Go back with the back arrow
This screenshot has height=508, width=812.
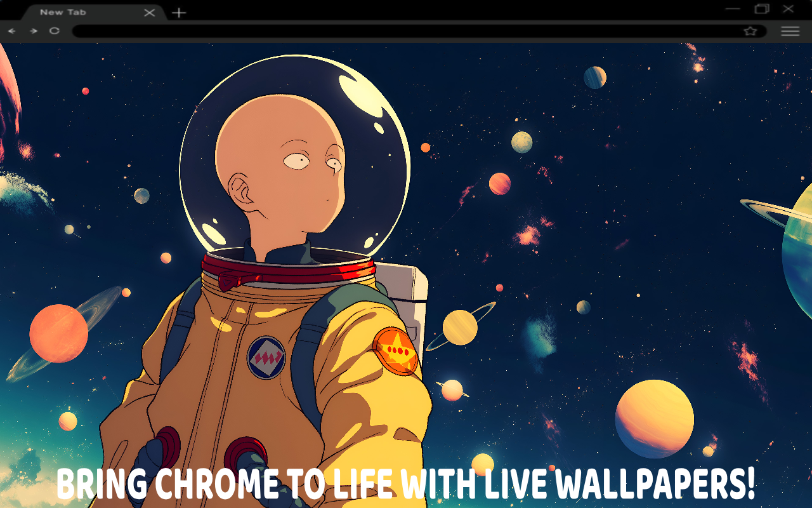coord(11,31)
